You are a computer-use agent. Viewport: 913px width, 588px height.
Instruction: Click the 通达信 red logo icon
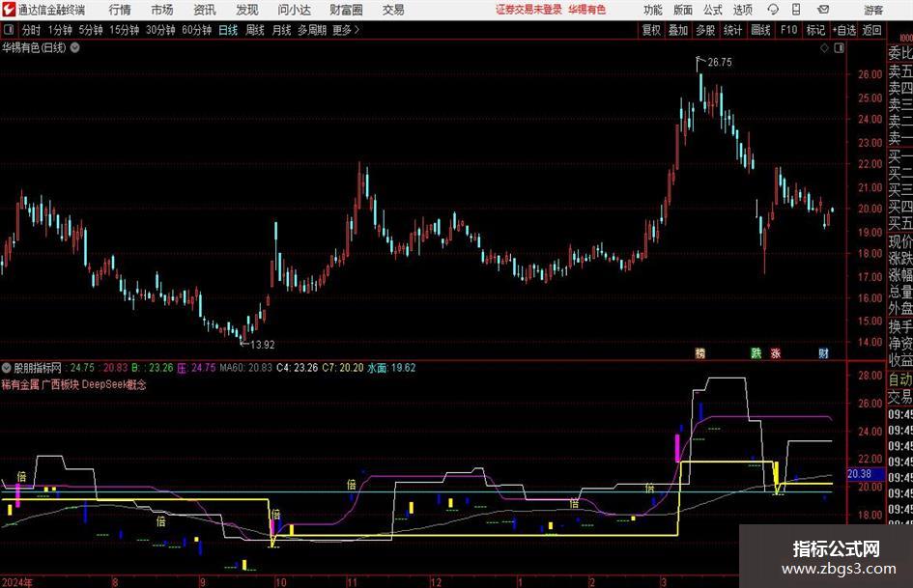9,10
